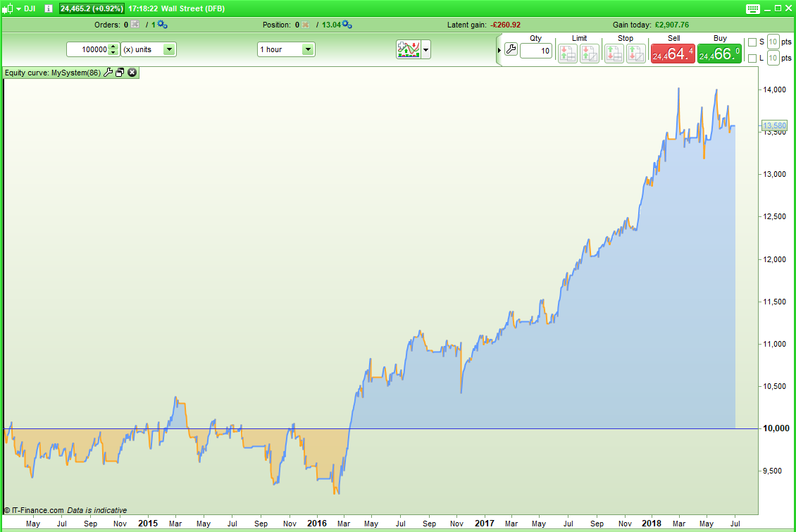
Task: Enable the L limit checkbox
Action: click(752, 58)
